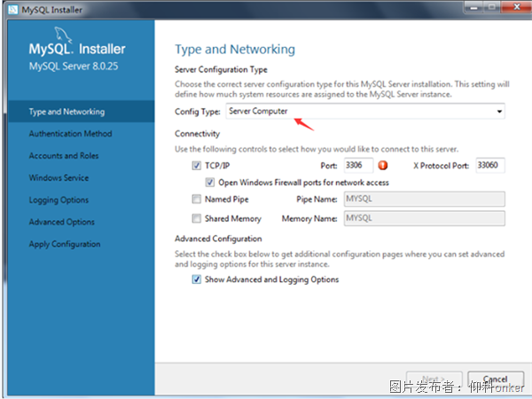Open Accounts and Roles step
Image resolution: width=532 pixels, height=399 pixels.
(64, 156)
